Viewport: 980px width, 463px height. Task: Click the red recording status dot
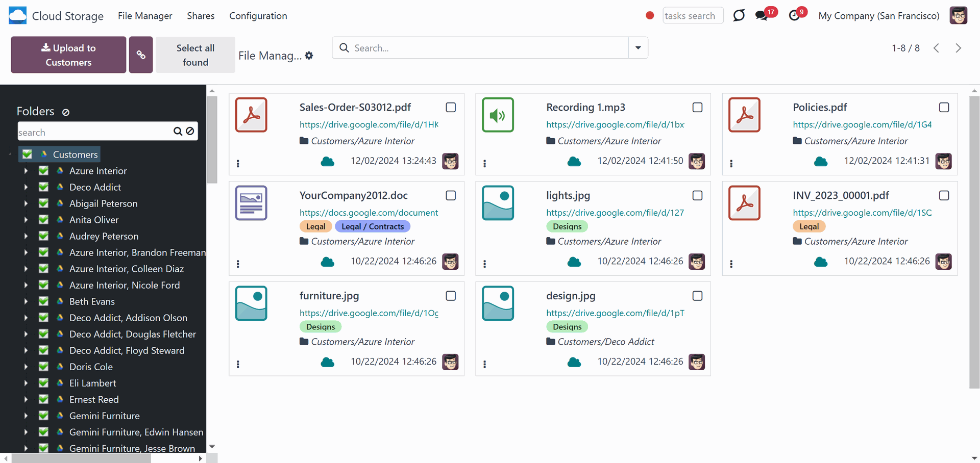coord(650,16)
